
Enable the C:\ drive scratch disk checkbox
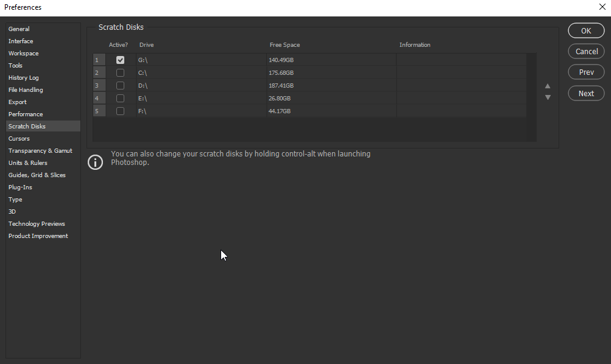tap(120, 72)
